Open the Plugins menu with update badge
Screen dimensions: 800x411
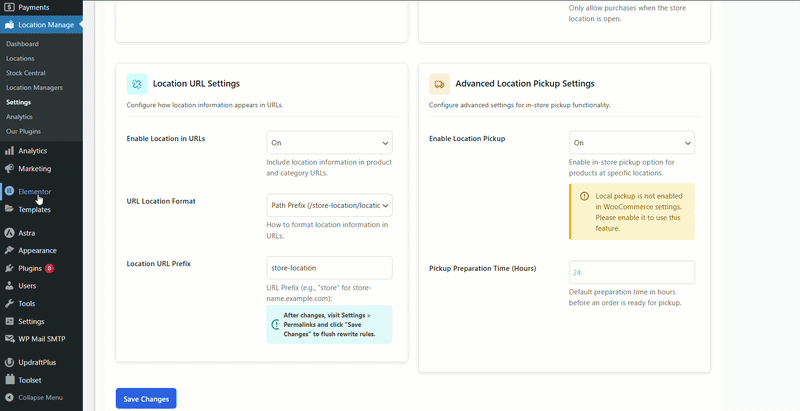[x=30, y=269]
